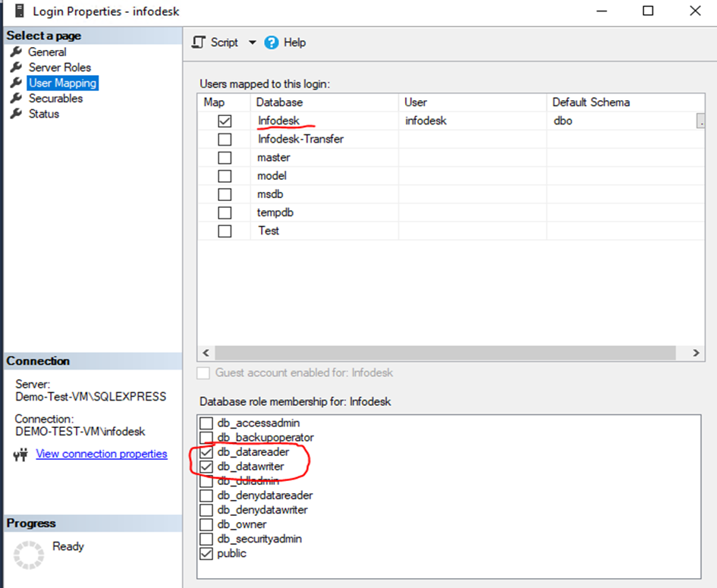Click the wrench icon beside Status
The image size is (717, 588).
(16, 114)
